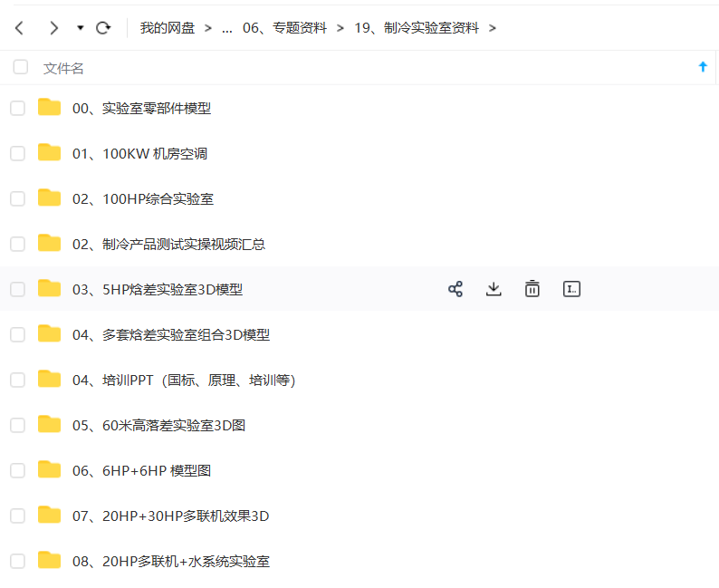This screenshot has width=719, height=588.
Task: Click folder icon of 02、制冷产品测试实操视频汇总
Action: point(49,243)
